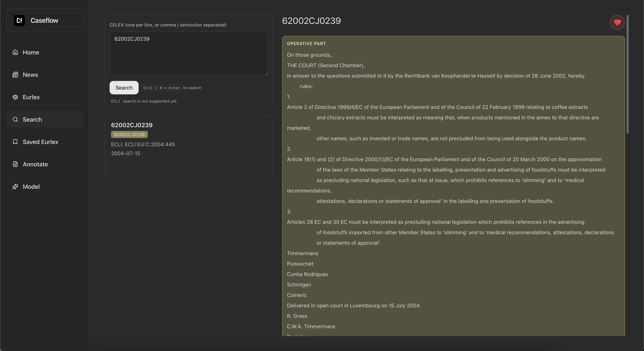Open the Annotate section

(45, 164)
